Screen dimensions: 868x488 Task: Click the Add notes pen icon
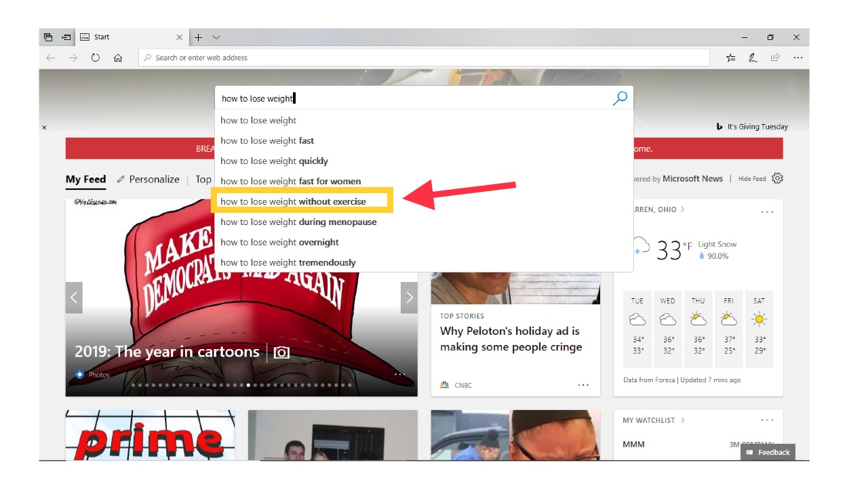[x=753, y=58]
